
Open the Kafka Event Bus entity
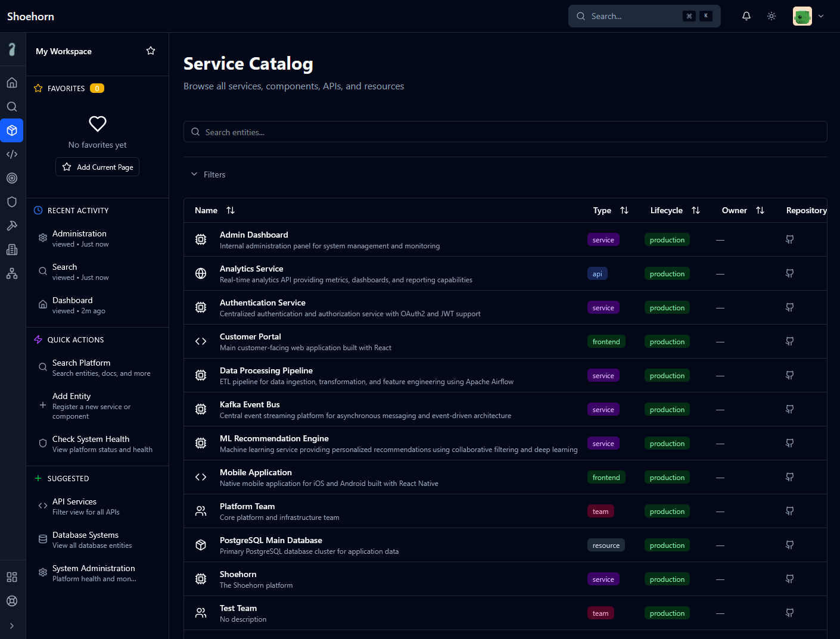tap(250, 404)
